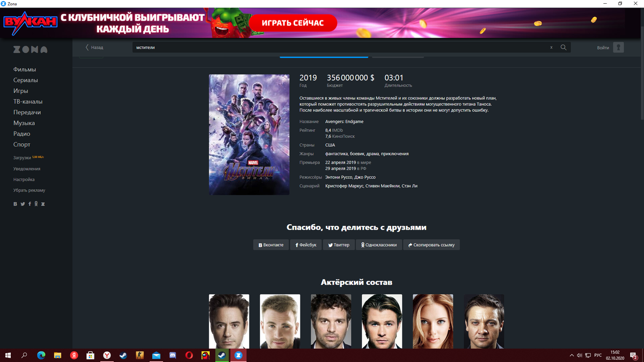Open Chris Hemsworth actor photo
Image resolution: width=644 pixels, height=362 pixels.
click(x=382, y=321)
